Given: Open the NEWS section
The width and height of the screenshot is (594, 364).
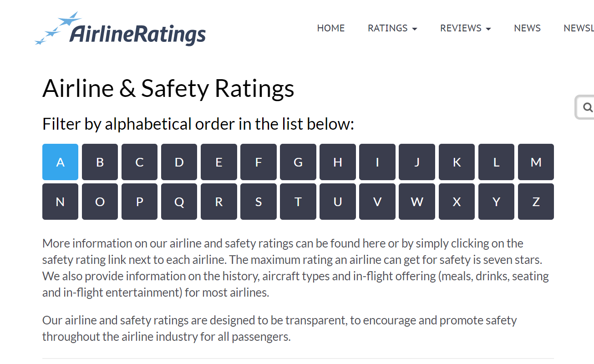Looking at the screenshot, I should pos(527,28).
